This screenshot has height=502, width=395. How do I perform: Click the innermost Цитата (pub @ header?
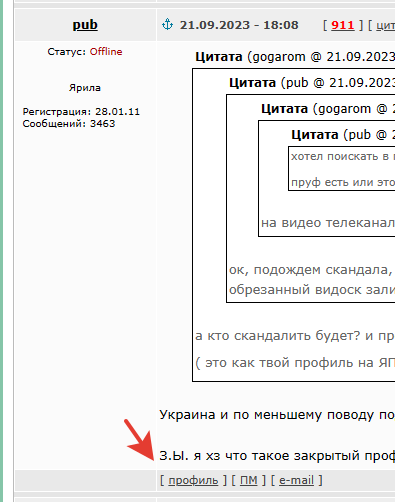(x=343, y=135)
